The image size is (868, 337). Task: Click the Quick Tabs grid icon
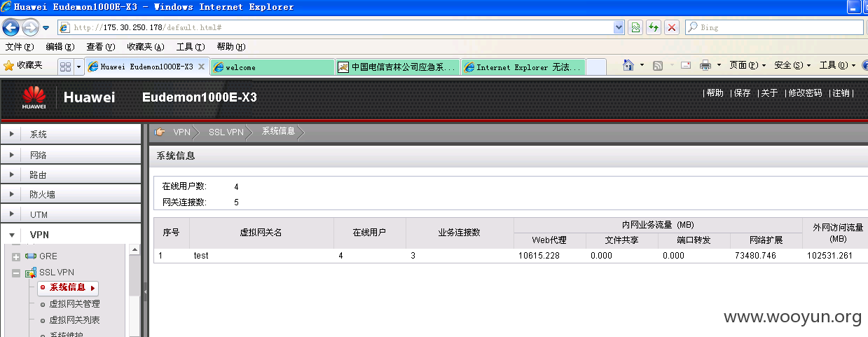click(65, 67)
